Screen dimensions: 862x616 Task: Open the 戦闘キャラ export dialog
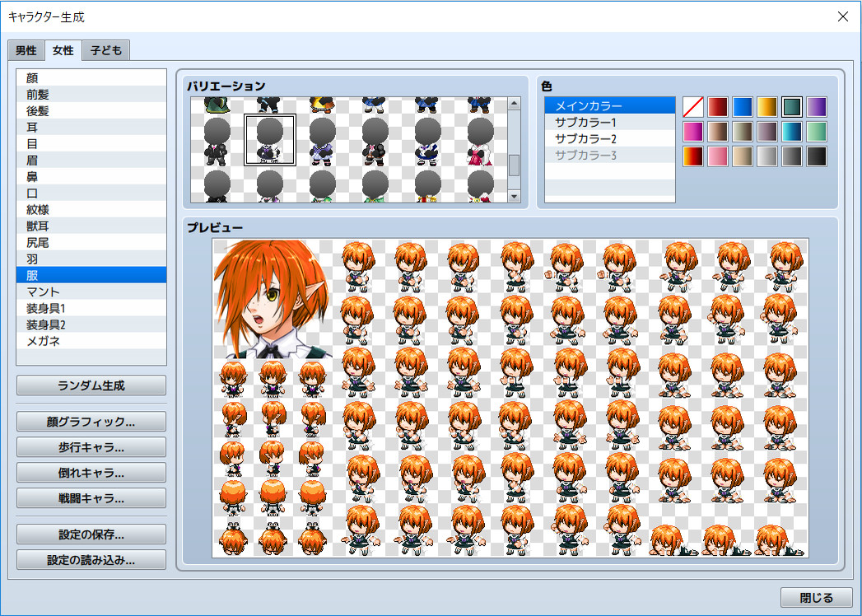click(91, 497)
